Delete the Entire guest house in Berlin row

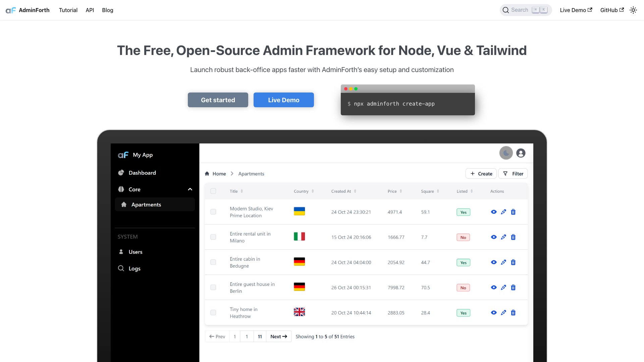(x=513, y=287)
